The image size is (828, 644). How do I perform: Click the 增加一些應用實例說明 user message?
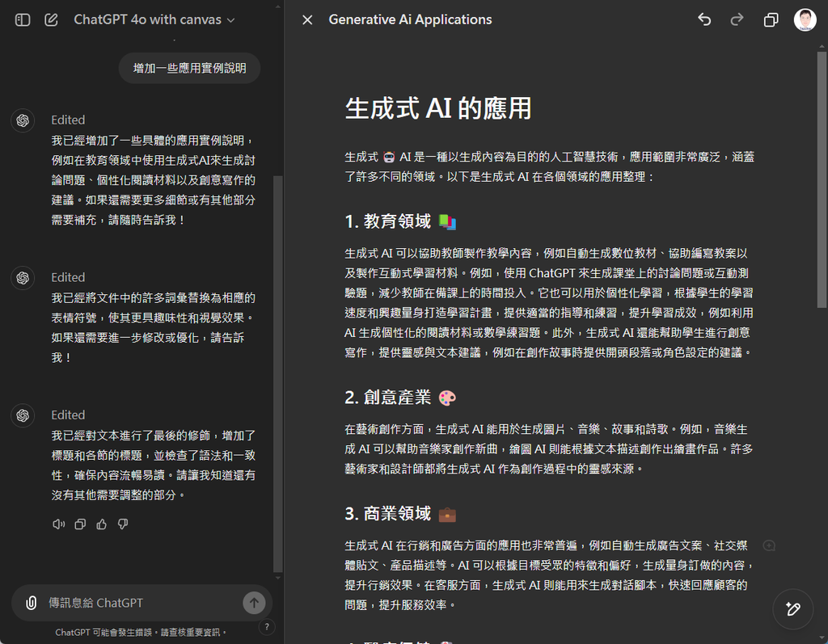click(189, 68)
